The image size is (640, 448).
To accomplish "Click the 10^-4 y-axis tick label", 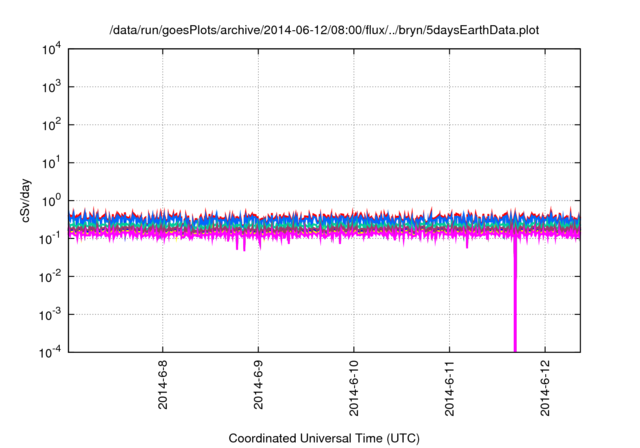I will pyautogui.click(x=50, y=352).
